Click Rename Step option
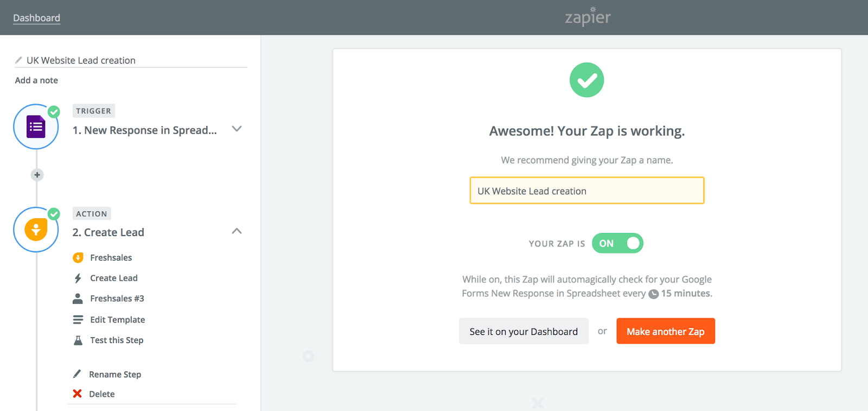The width and height of the screenshot is (868, 411). point(115,375)
